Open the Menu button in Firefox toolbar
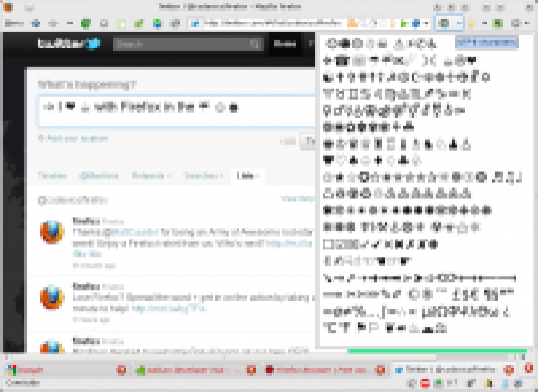This screenshot has height=392, width=538. (14, 23)
